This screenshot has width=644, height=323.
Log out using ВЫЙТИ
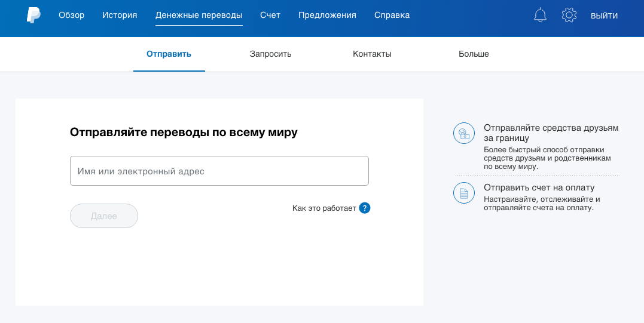coord(604,16)
